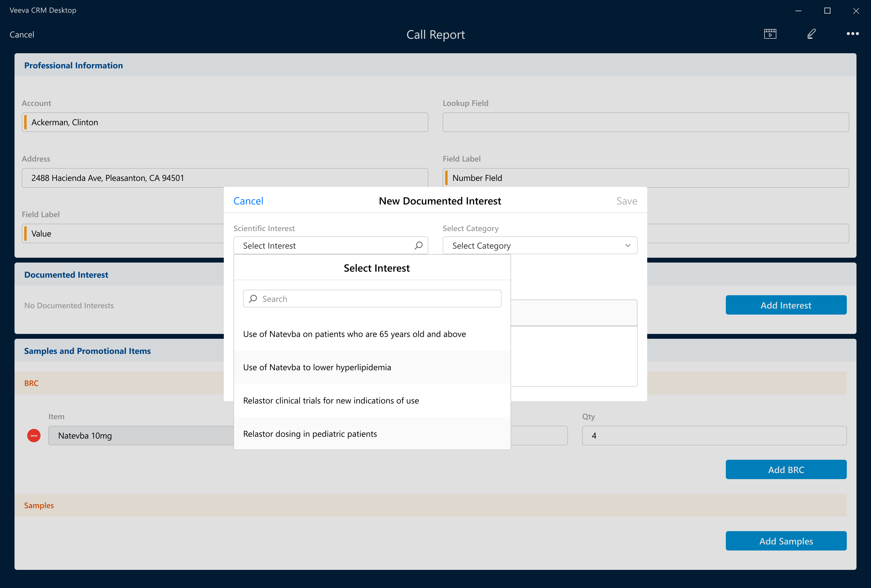Minimize the Veeva CRM Desktop window
Viewport: 871px width, 588px height.
(x=798, y=11)
